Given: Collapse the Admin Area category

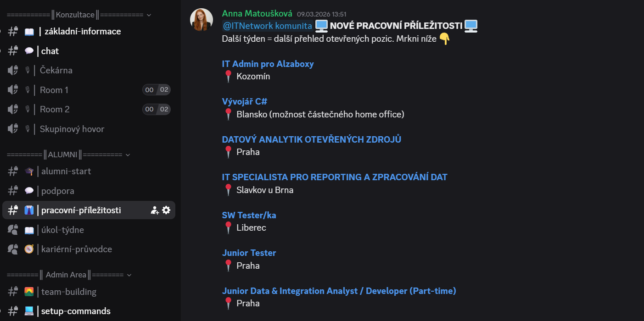Looking at the screenshot, I should point(129,275).
